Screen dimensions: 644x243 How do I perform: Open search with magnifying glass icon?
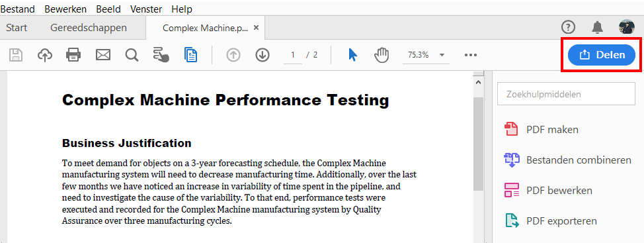coord(132,55)
